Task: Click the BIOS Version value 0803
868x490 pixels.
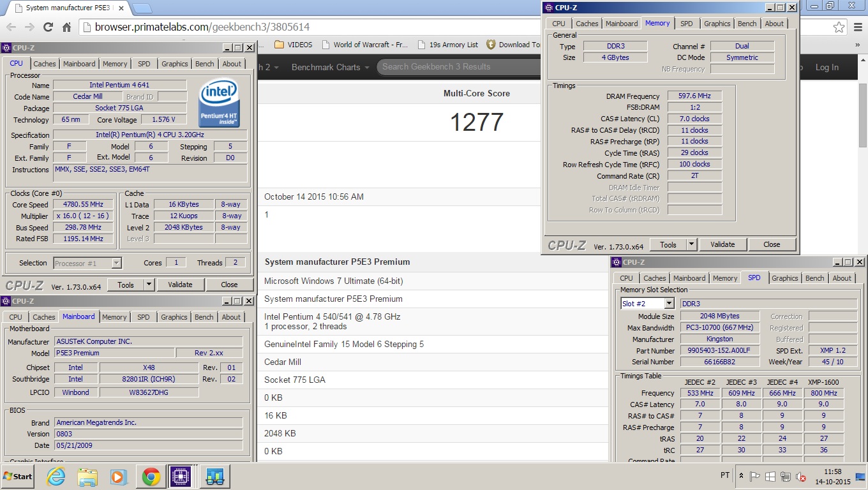Action: 149,434
